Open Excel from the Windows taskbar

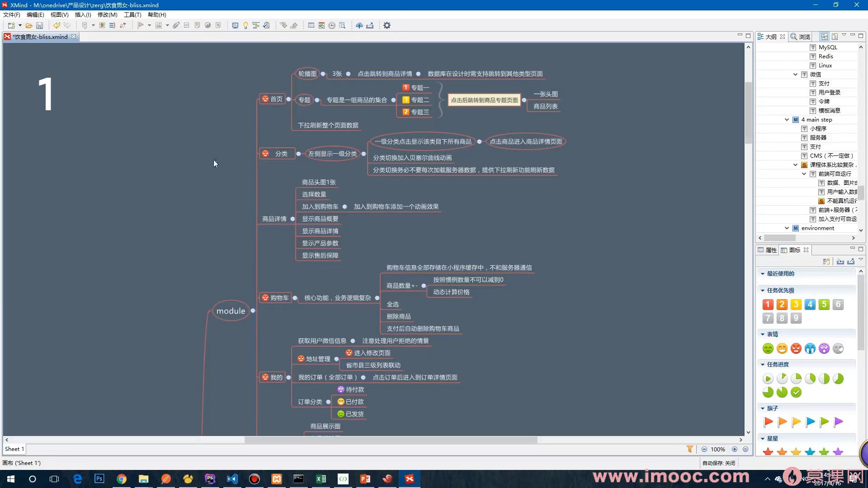[x=321, y=479]
